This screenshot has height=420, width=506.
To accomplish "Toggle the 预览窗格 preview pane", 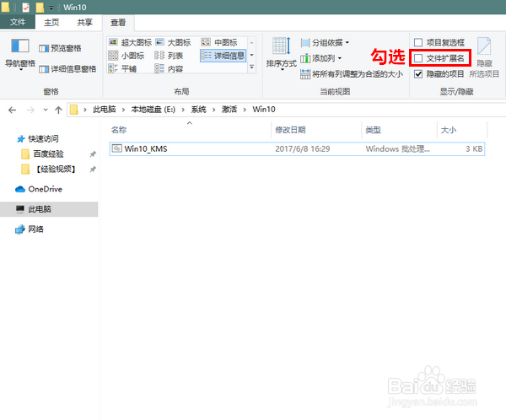I will (60, 48).
